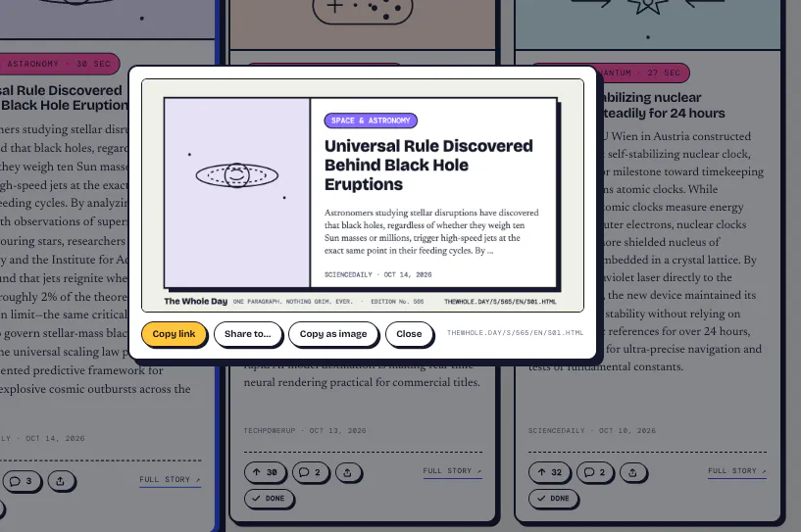Open comments on the nuclear clock story
801x532 pixels.
coord(595,472)
